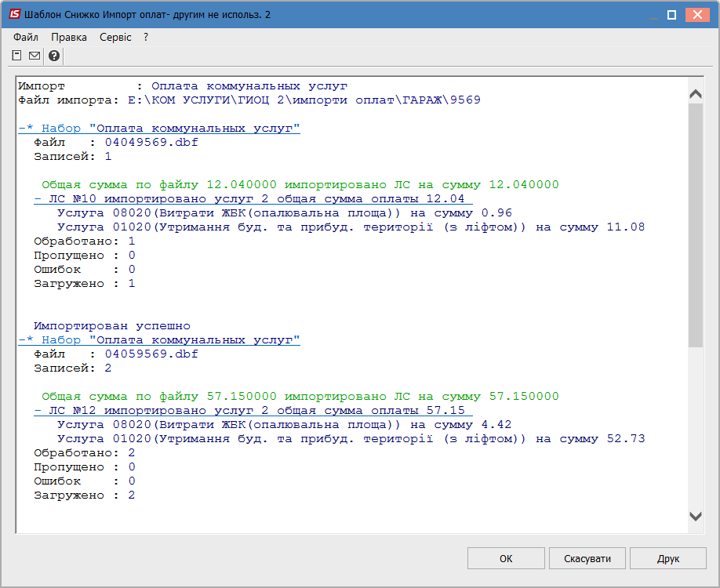Viewport: 720px width, 588px height.
Task: Collapse the ЛС №10 imported services line
Action: click(253, 199)
